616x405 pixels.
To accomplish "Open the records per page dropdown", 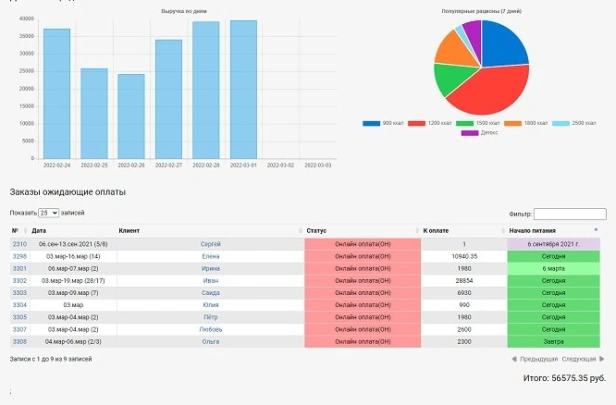I will pos(49,213).
